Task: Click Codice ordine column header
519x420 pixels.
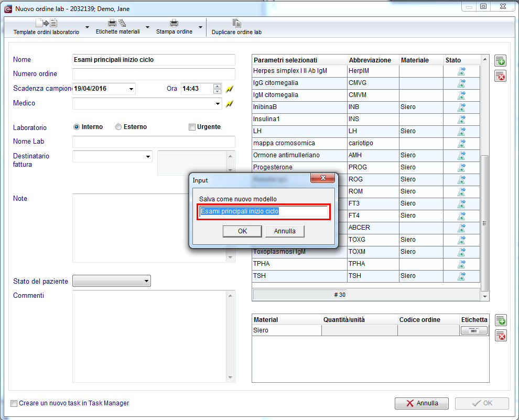Action: pos(428,320)
